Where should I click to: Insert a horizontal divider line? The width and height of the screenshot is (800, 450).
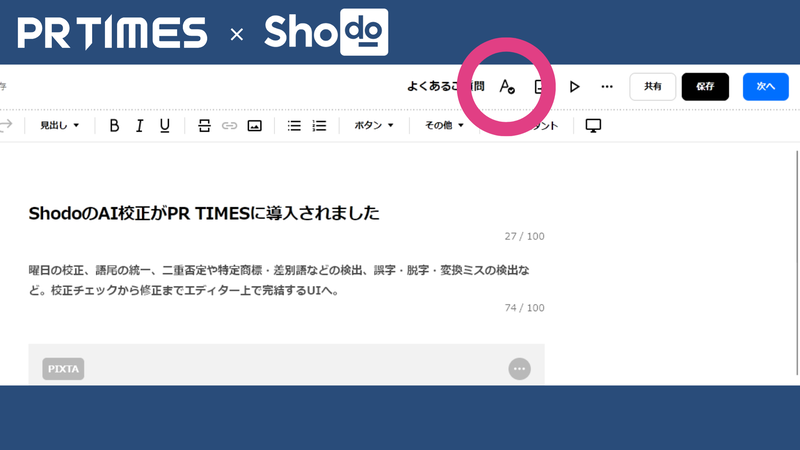coord(204,126)
